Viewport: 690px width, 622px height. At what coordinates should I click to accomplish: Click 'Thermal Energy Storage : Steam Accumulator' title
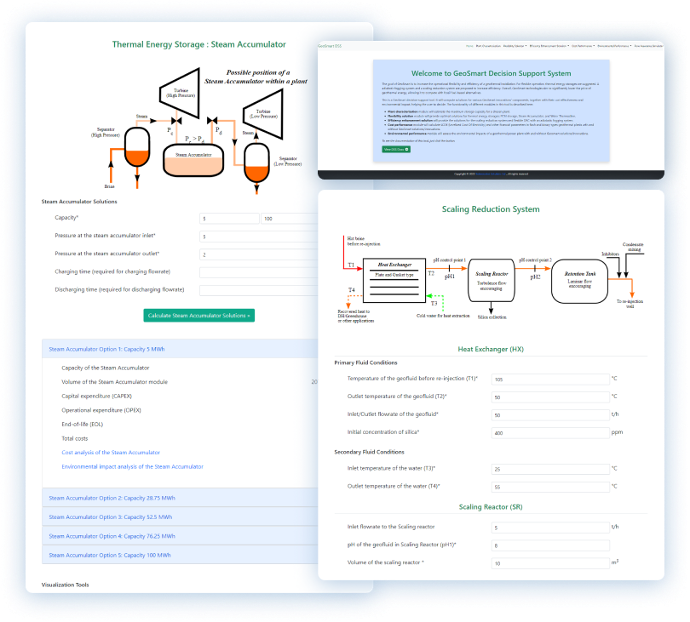(x=199, y=44)
